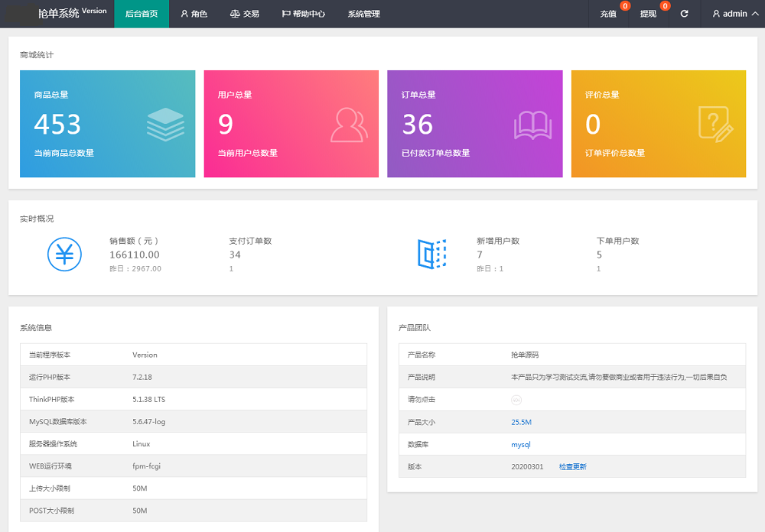
Task: Open the 角色 menu
Action: pyautogui.click(x=194, y=14)
